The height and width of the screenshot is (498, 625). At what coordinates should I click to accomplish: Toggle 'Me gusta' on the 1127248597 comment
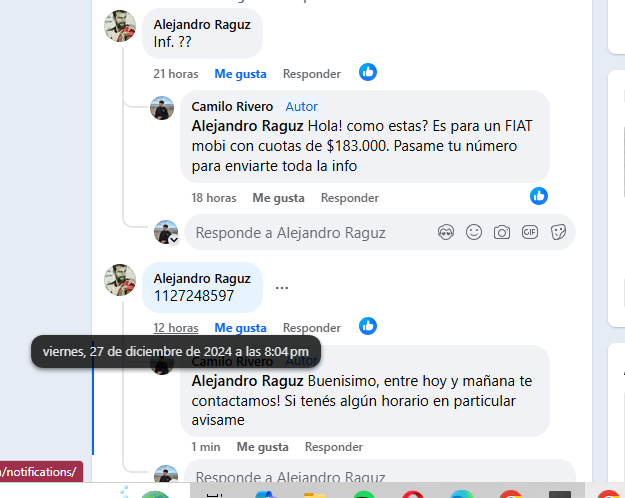(x=240, y=328)
